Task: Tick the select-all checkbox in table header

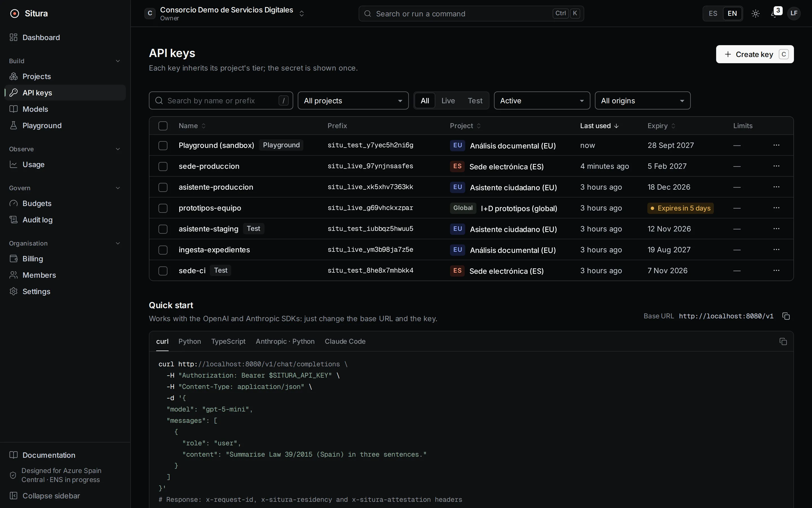Action: pyautogui.click(x=163, y=126)
